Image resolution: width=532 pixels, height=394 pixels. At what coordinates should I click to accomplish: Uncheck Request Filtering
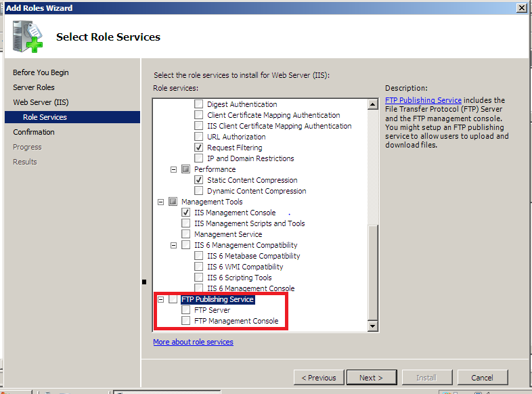tap(198, 148)
